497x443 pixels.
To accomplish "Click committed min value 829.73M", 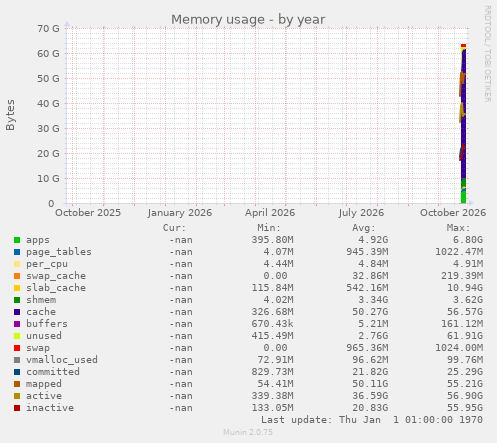I will point(273,372).
